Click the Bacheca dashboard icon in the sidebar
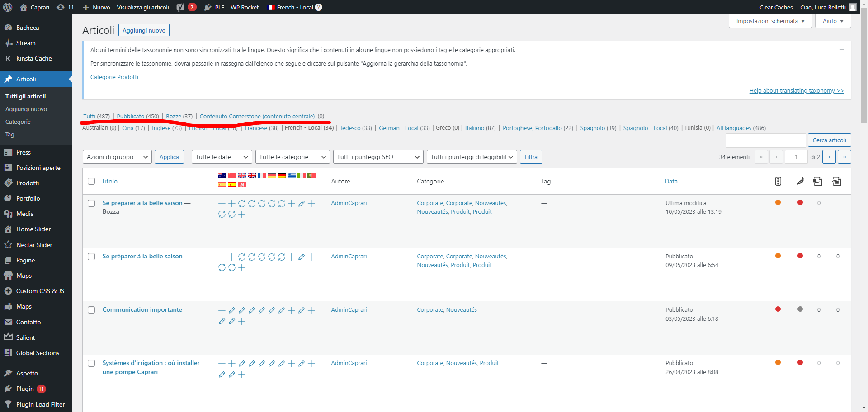This screenshot has height=412, width=868. tap(8, 28)
